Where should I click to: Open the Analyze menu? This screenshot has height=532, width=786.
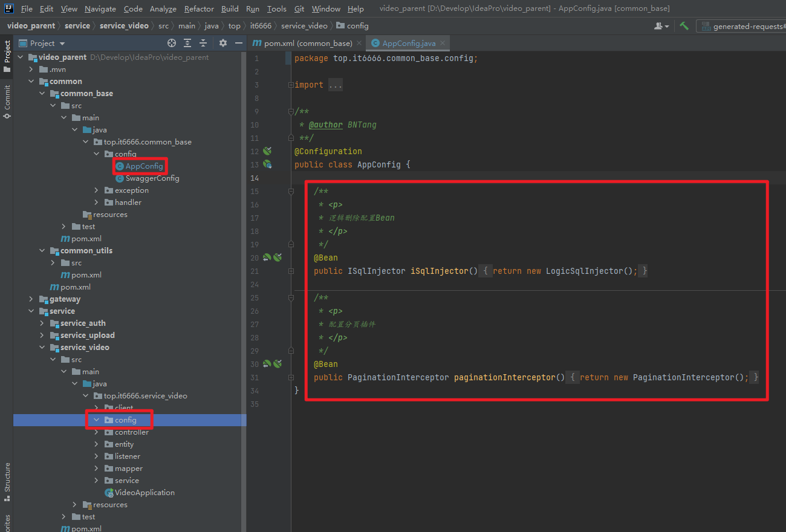click(163, 8)
